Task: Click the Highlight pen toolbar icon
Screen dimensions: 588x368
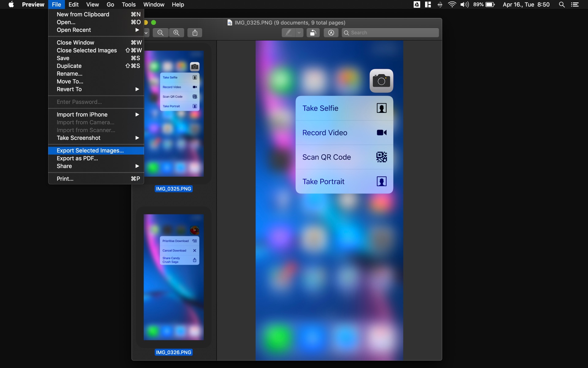Action: pos(288,33)
